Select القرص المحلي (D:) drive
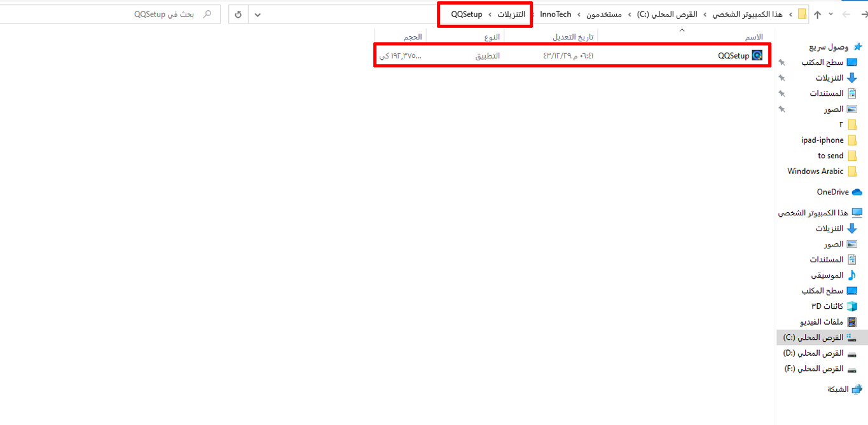The height and width of the screenshot is (425, 868). (x=820, y=353)
